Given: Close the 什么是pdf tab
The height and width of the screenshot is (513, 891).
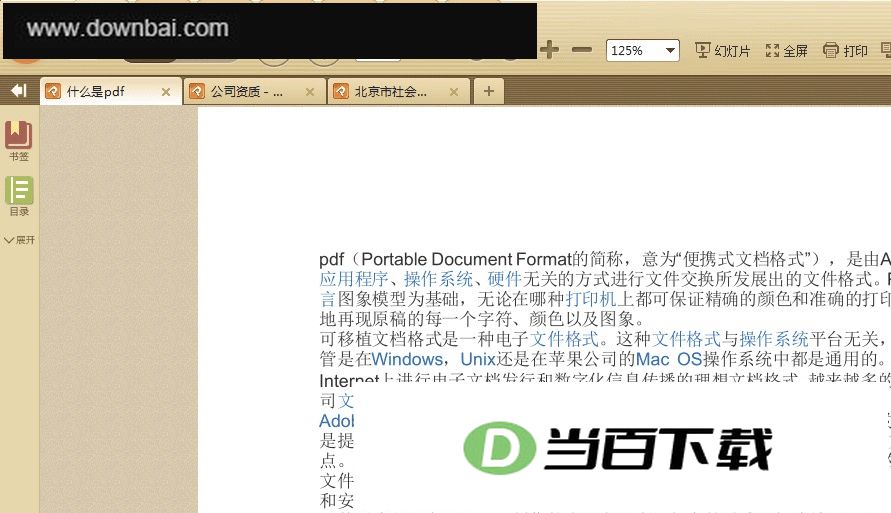Looking at the screenshot, I should click(x=166, y=91).
